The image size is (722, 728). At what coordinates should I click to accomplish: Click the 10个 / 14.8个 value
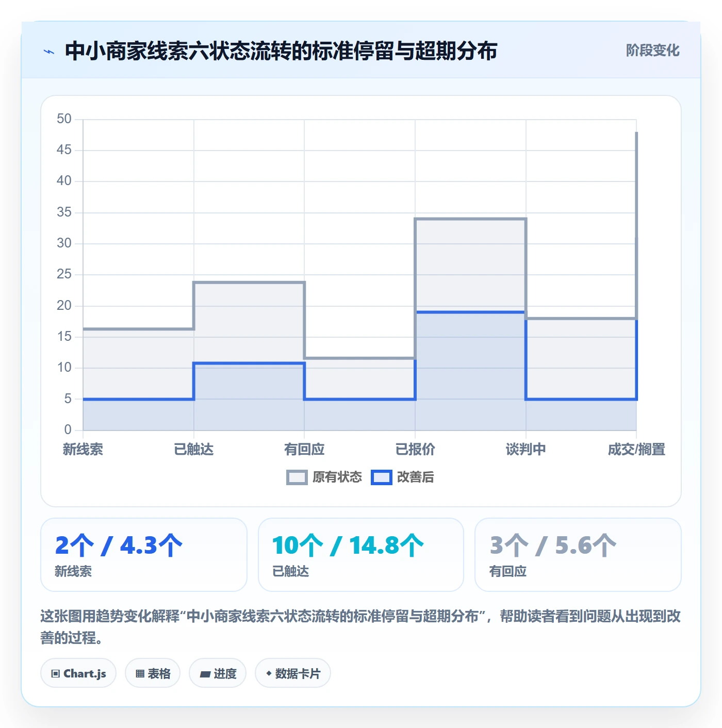point(348,545)
